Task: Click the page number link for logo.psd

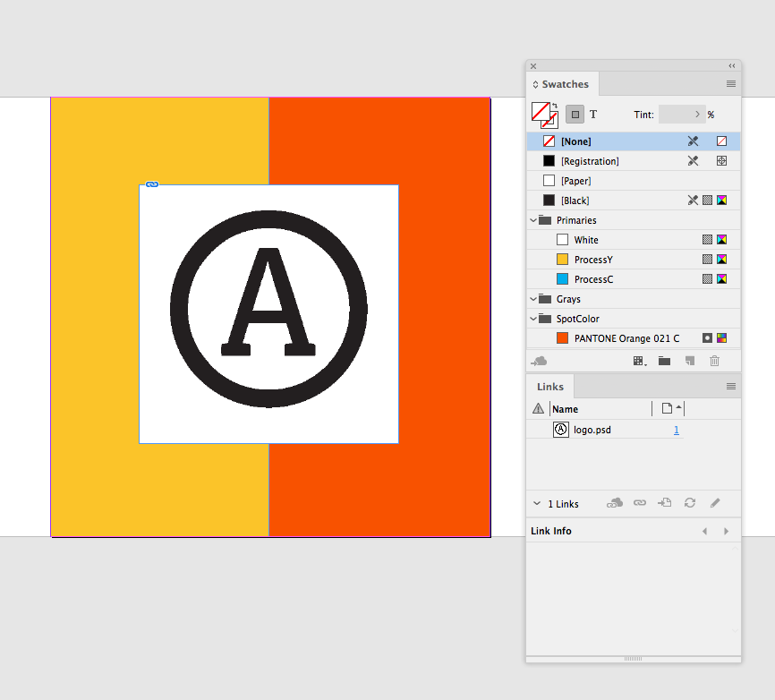Action: (677, 430)
